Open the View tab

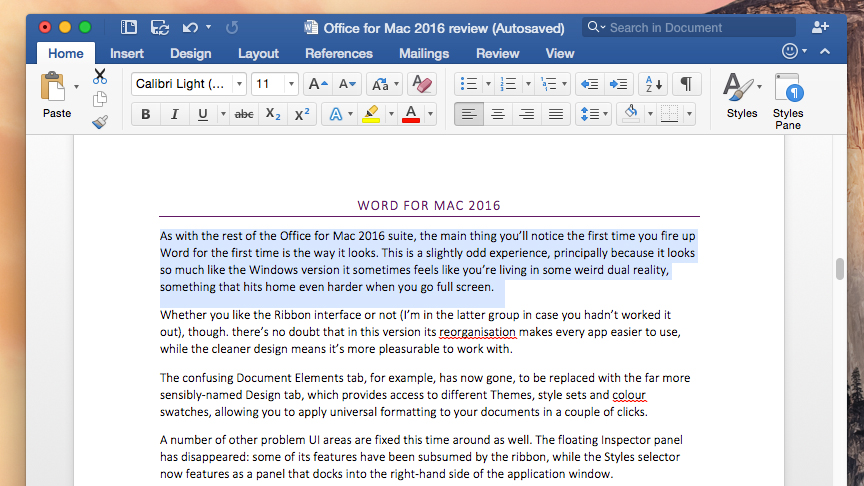(x=560, y=53)
